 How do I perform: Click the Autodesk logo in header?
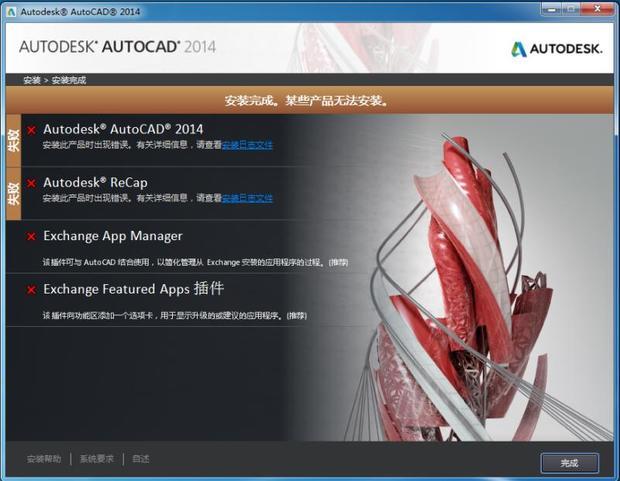pyautogui.click(x=557, y=49)
